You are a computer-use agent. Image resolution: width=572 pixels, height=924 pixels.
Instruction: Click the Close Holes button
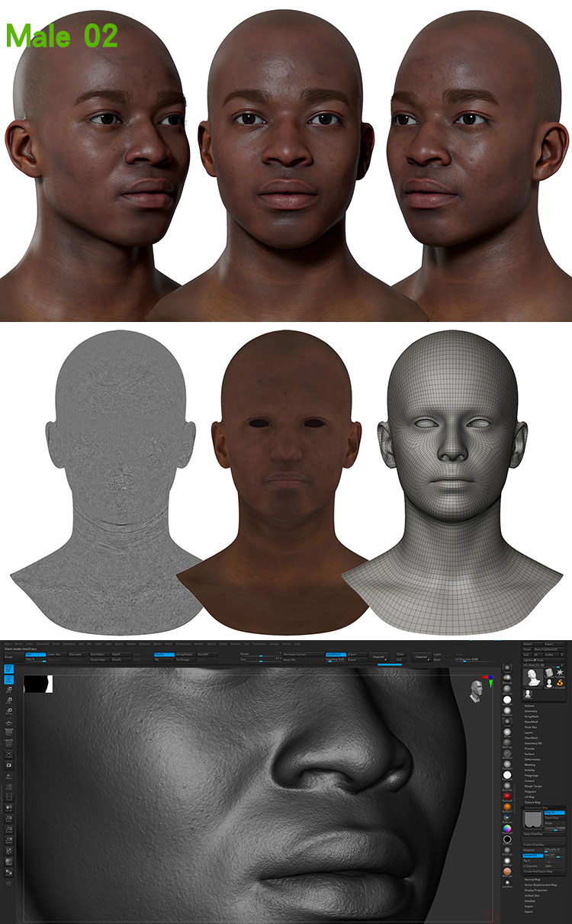click(x=99, y=659)
